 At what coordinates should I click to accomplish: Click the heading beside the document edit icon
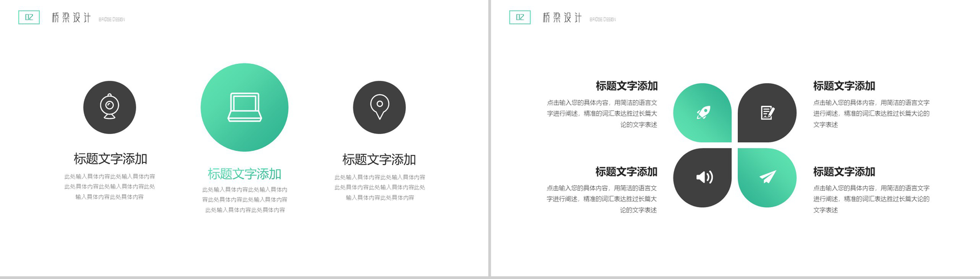(844, 86)
